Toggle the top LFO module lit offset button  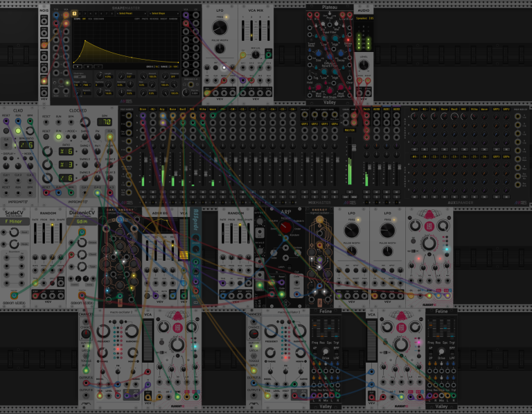pyautogui.click(x=224, y=67)
